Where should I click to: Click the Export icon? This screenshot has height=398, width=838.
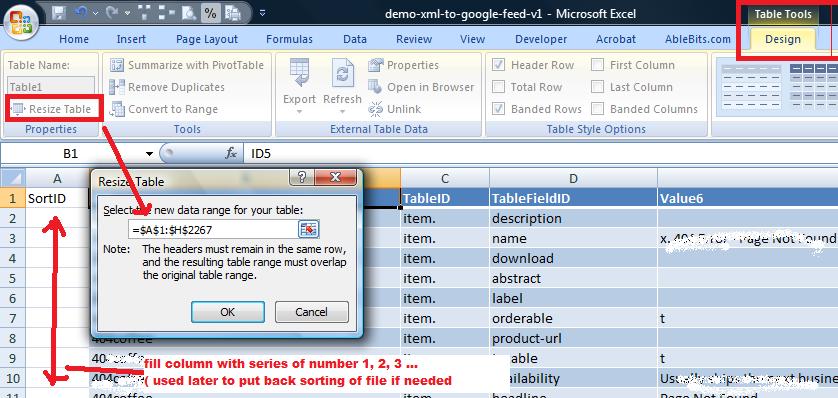click(299, 74)
